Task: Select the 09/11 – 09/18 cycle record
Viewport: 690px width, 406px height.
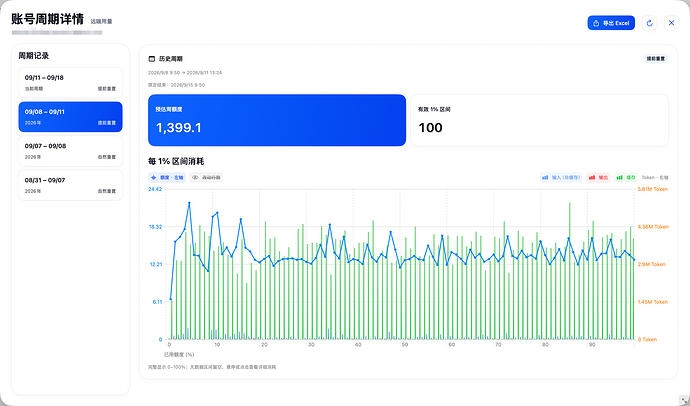Action: coord(70,83)
